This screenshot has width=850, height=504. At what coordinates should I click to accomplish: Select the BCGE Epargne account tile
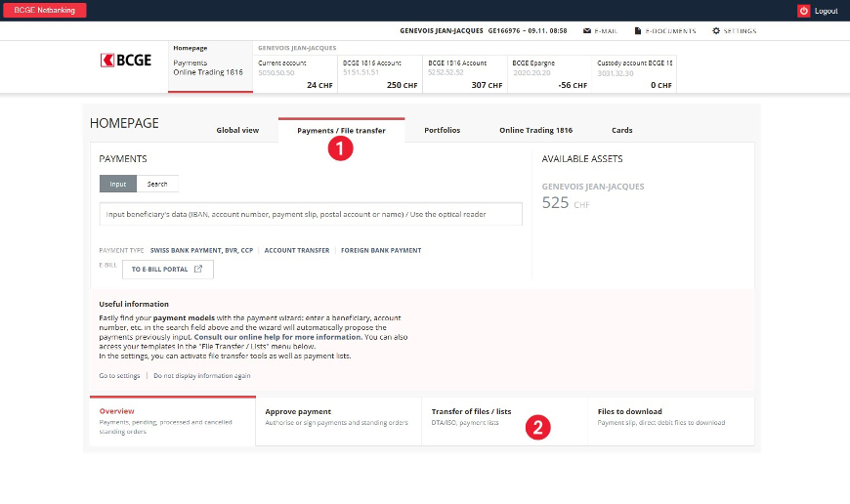tap(549, 73)
